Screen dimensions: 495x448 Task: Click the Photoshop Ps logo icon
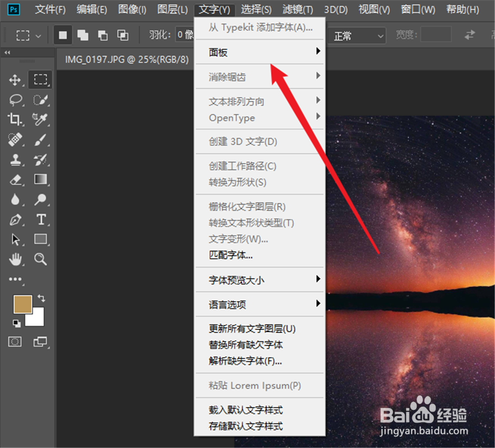pos(13,9)
